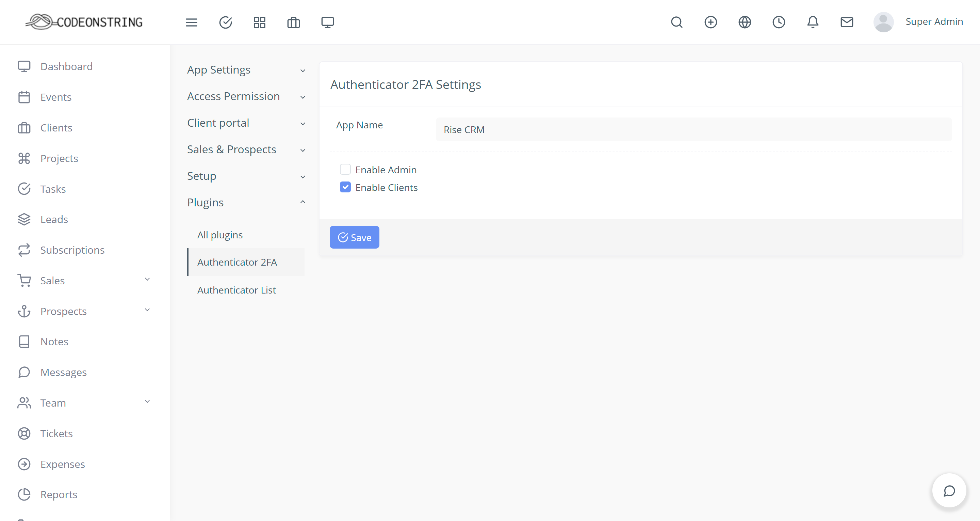
Task: Go to Notes in the sidebar
Action: [54, 342]
